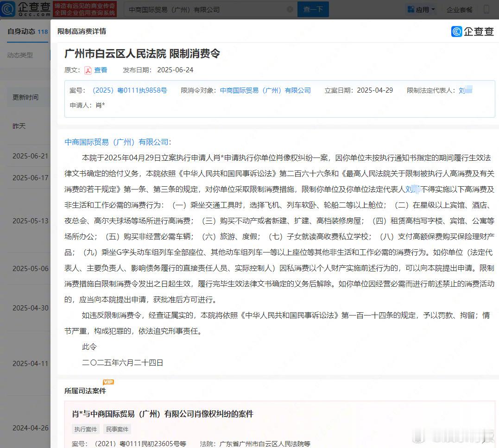
Task: Click the 限制高消费详情 panel title
Action: [x=82, y=32]
